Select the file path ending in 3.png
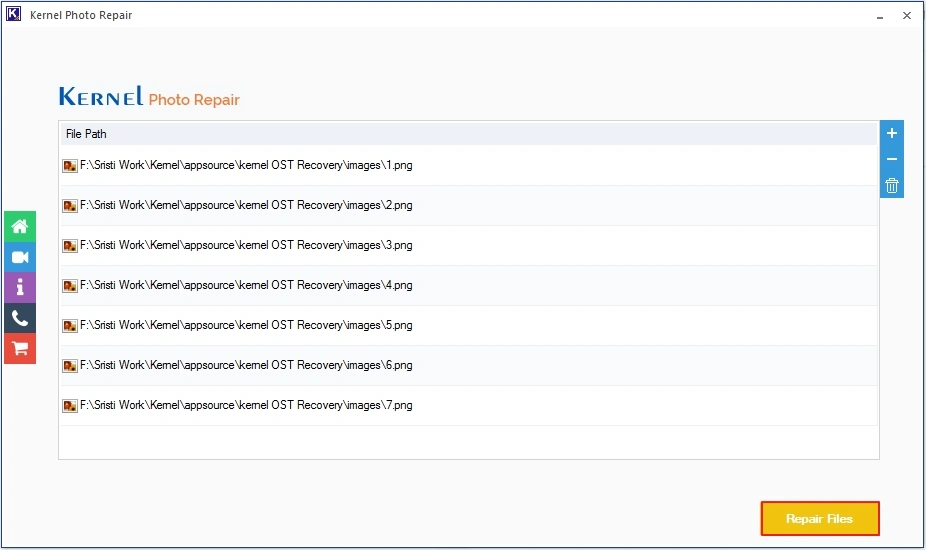926x550 pixels. [x=246, y=245]
